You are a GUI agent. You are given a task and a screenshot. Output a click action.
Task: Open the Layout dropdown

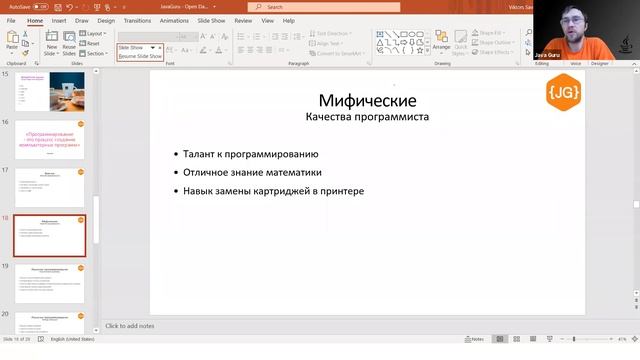tap(93, 33)
